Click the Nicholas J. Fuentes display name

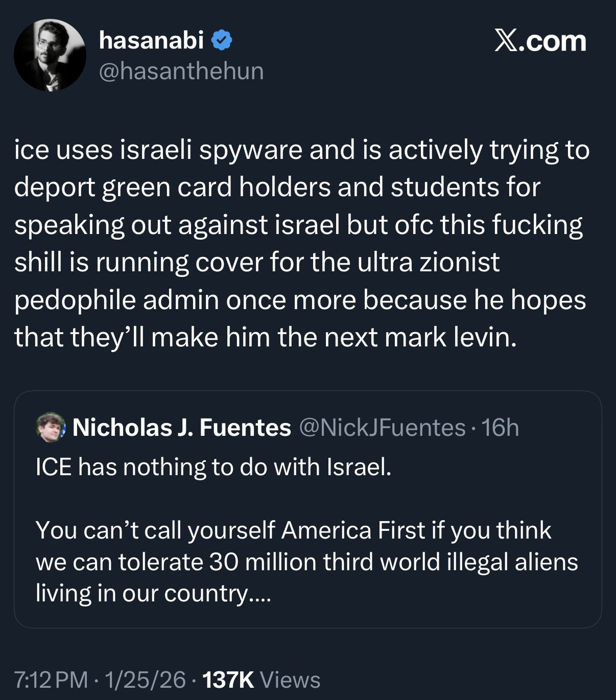[182, 428]
